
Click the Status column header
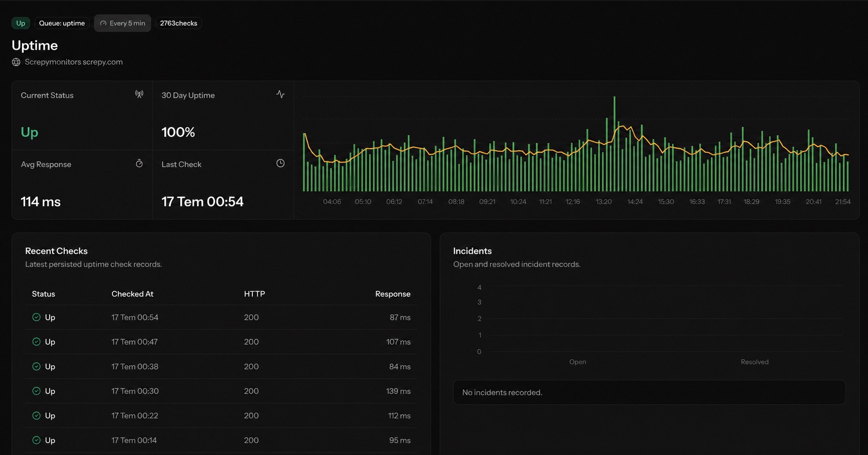44,294
